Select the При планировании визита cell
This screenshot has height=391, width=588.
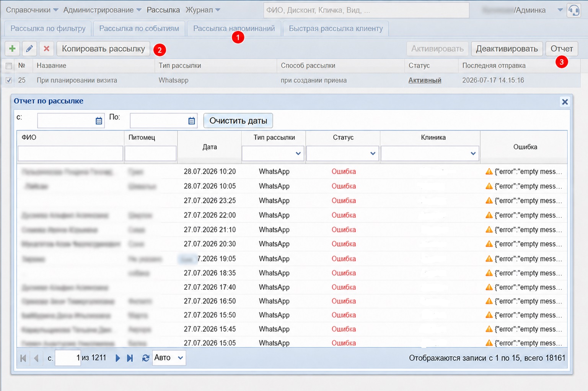77,80
